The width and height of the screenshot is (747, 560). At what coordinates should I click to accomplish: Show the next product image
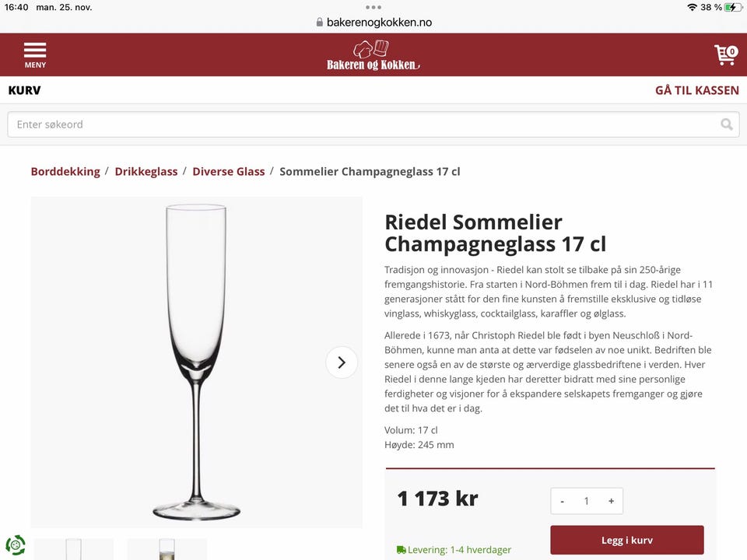[x=341, y=362]
